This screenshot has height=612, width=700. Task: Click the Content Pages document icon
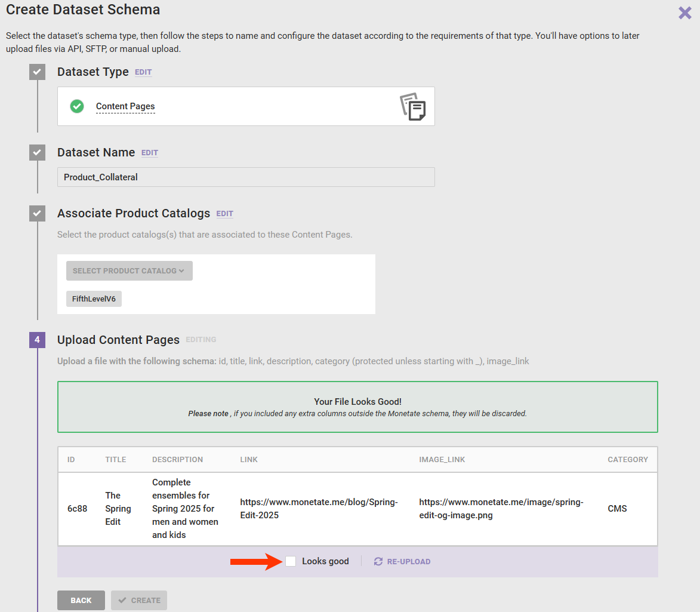(412, 106)
